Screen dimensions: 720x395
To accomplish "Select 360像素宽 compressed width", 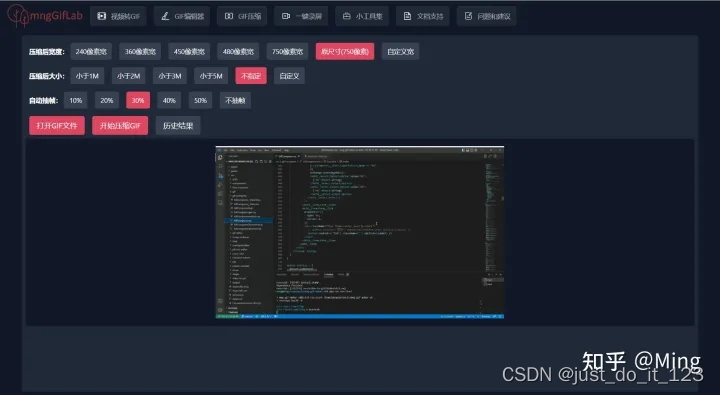I will click(x=140, y=51).
